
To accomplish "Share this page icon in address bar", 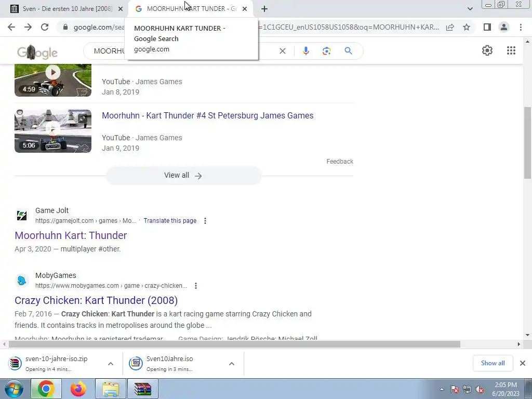I will [x=450, y=27].
